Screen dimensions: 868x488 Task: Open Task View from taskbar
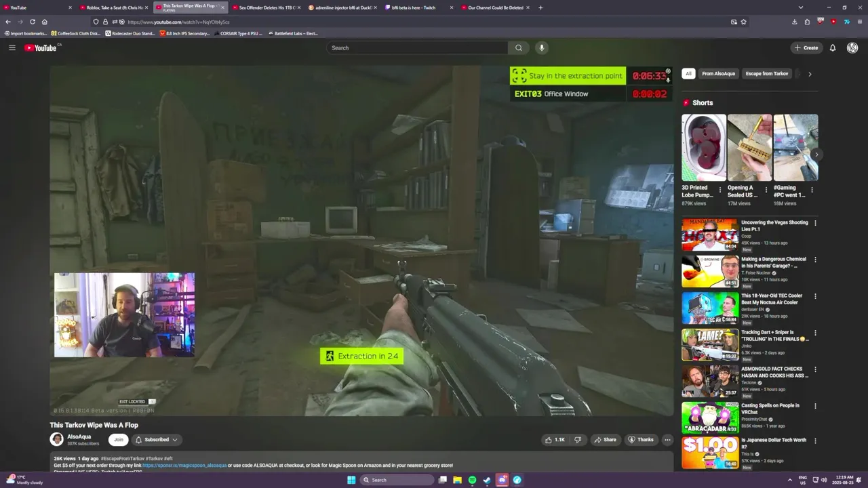[443, 480]
